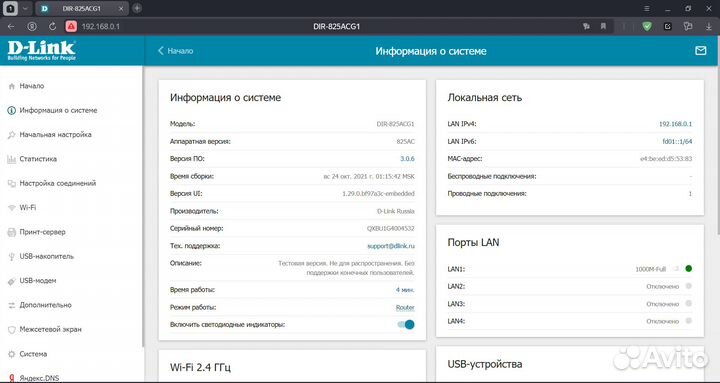Click the 192.168.0.1 browser address field

[x=101, y=27]
